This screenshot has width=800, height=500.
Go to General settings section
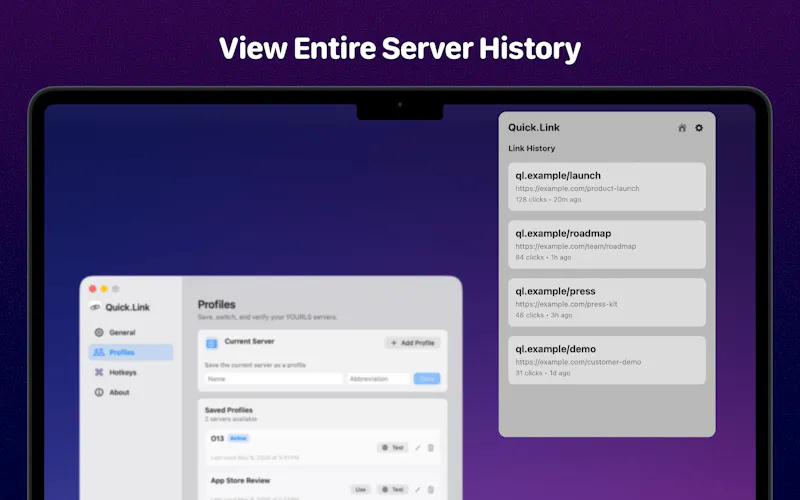pos(131,333)
